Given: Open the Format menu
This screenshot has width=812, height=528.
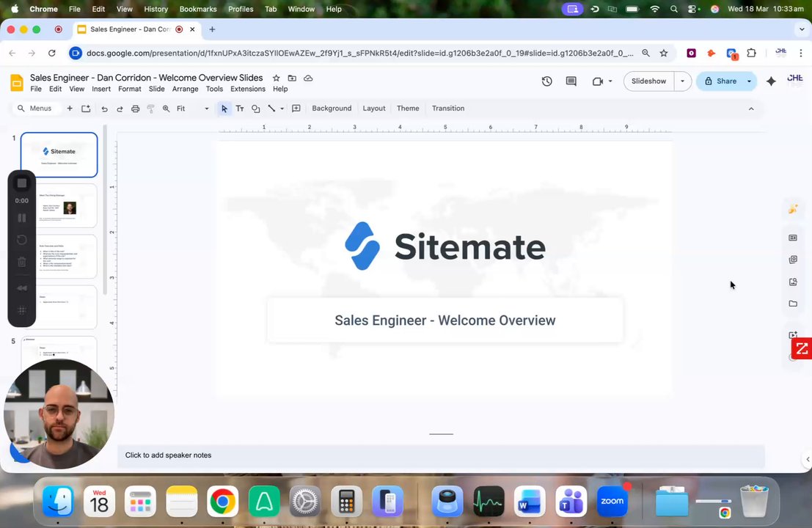Looking at the screenshot, I should (129, 89).
